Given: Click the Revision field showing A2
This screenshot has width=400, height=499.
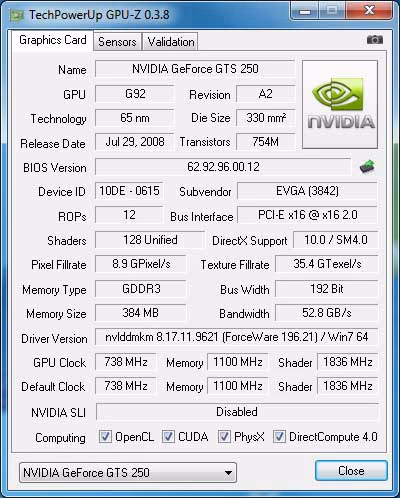Looking at the screenshot, I should [x=266, y=94].
